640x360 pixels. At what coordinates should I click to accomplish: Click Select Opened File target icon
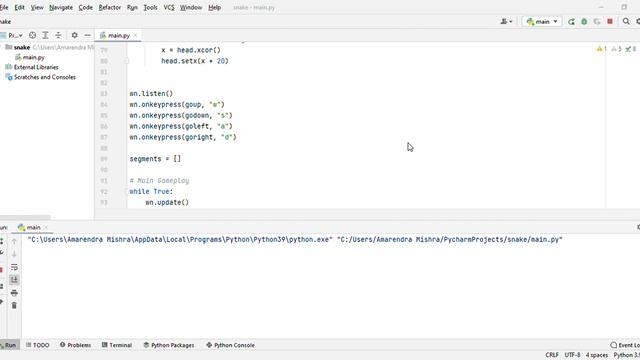pos(32,36)
